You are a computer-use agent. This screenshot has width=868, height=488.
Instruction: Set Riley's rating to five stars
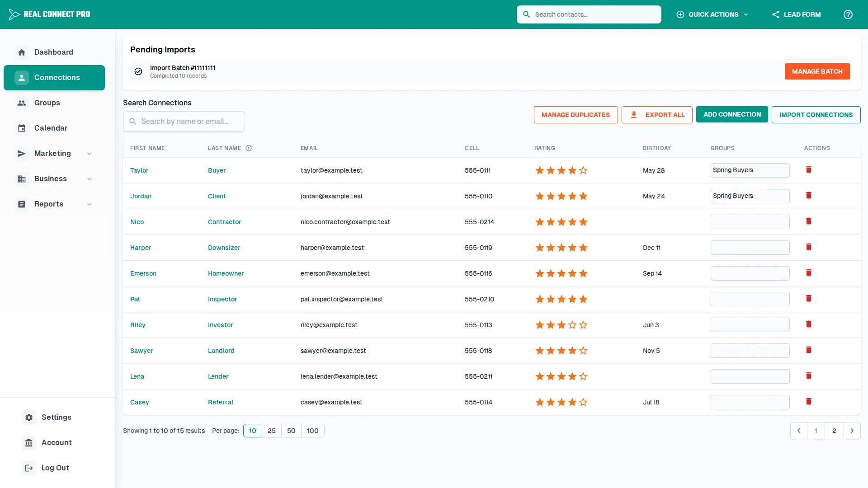click(x=583, y=325)
